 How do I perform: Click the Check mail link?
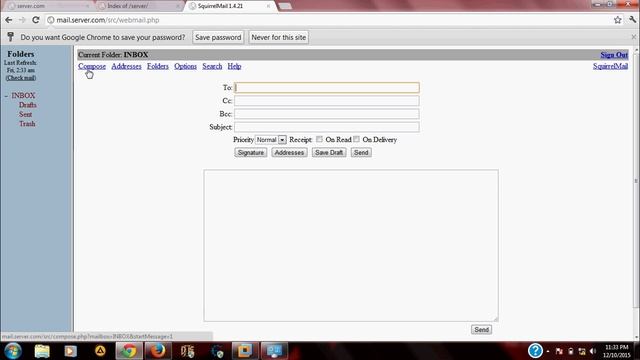[x=21, y=78]
